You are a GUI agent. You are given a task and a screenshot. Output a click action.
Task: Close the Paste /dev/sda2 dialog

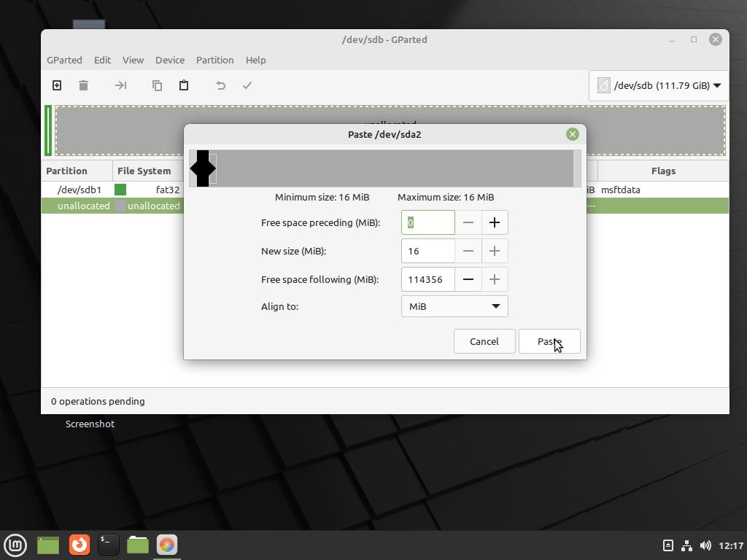(x=572, y=134)
